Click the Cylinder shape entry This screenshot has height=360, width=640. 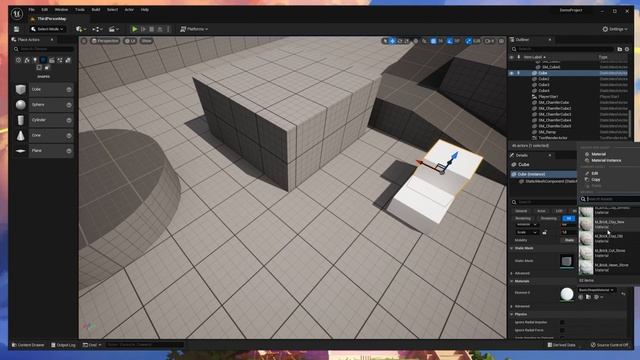pos(44,120)
